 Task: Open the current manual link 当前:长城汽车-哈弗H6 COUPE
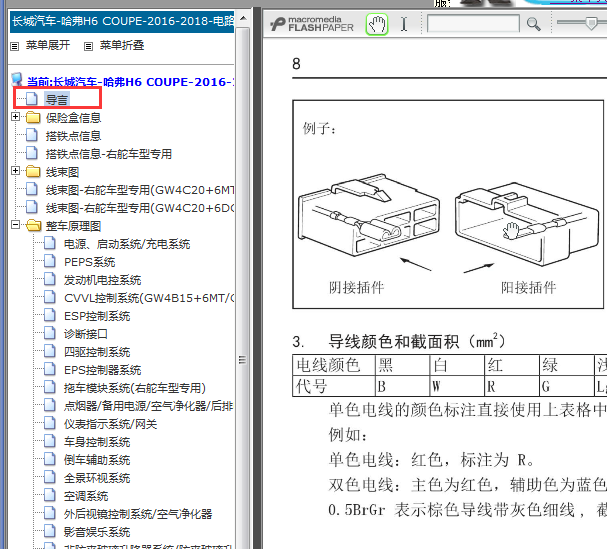pos(130,82)
